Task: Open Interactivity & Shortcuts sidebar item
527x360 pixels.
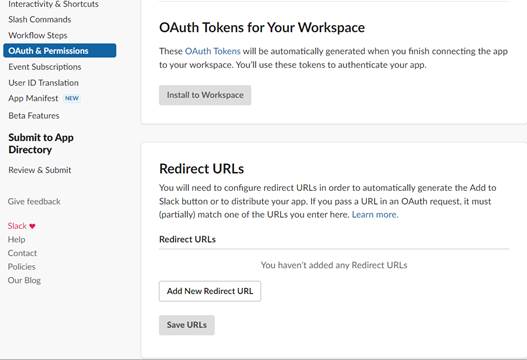Action: pos(53,4)
